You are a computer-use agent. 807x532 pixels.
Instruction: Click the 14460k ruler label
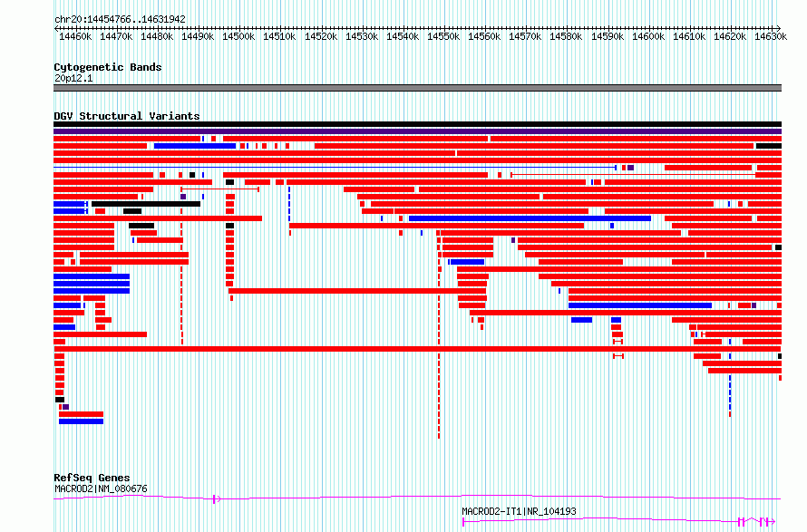(75, 36)
